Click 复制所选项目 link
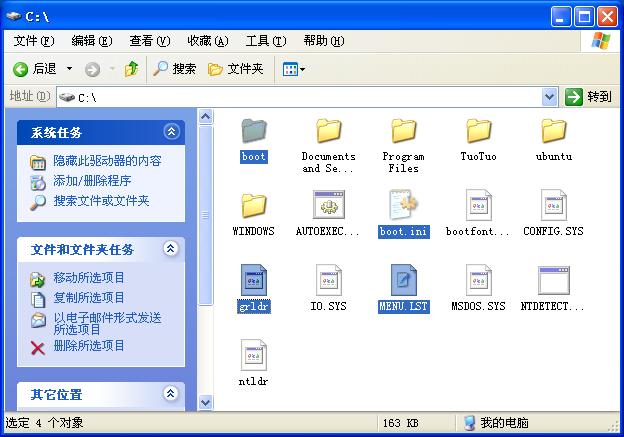 (x=88, y=297)
